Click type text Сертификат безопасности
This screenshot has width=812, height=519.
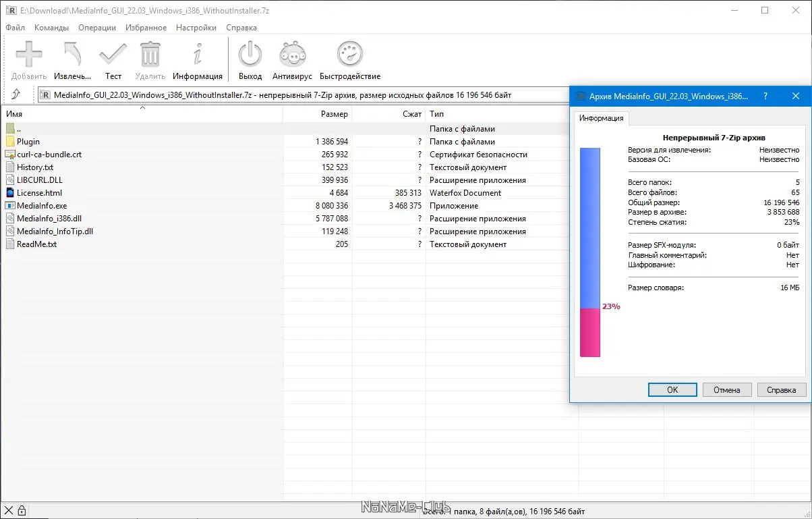(479, 155)
